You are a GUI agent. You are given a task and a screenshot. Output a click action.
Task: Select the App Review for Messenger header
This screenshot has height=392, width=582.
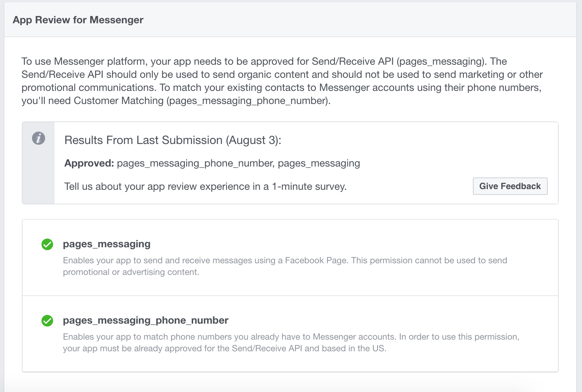pyautogui.click(x=78, y=20)
